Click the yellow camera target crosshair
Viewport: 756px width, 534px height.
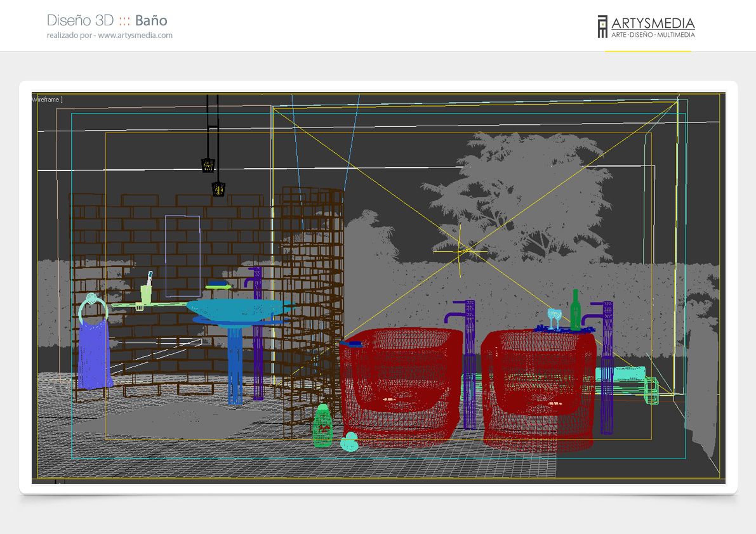point(460,251)
